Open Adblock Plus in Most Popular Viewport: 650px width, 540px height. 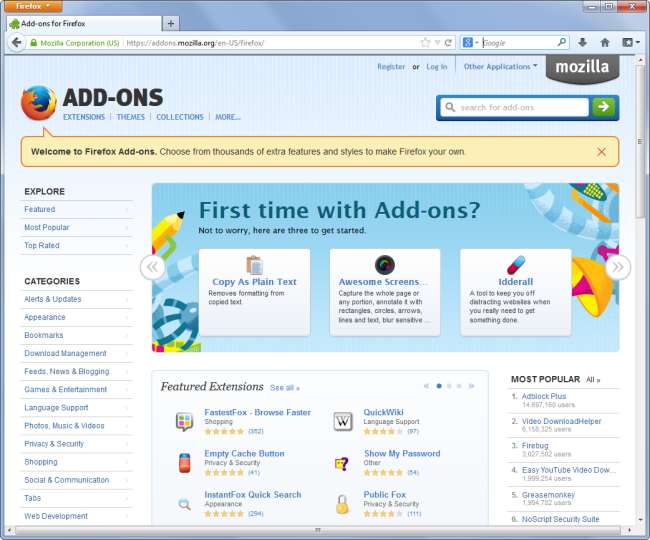544,396
